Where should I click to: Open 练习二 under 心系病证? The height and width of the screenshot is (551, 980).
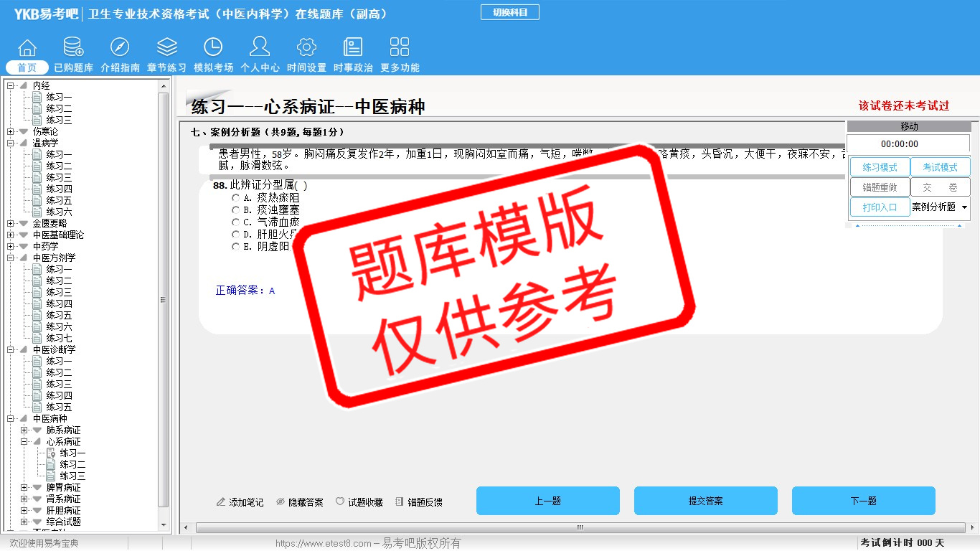72,465
